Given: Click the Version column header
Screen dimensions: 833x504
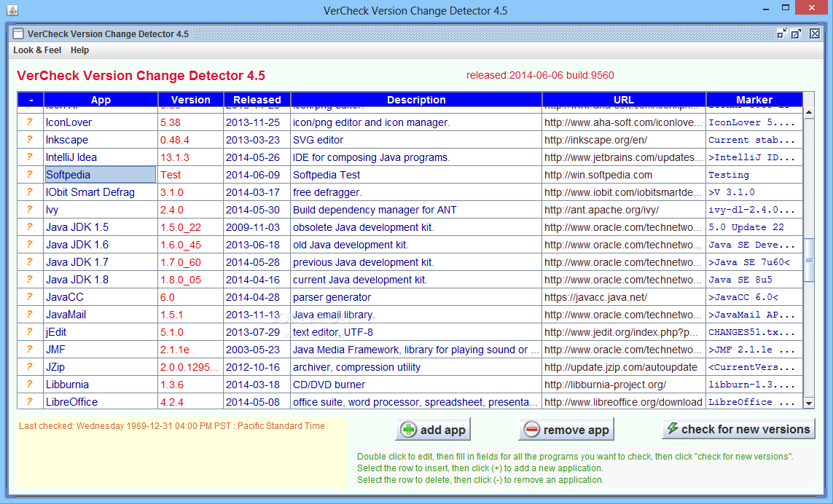Looking at the screenshot, I should point(191,99).
